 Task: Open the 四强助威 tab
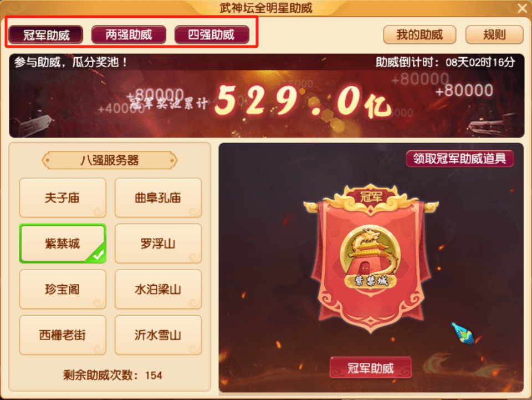[212, 34]
